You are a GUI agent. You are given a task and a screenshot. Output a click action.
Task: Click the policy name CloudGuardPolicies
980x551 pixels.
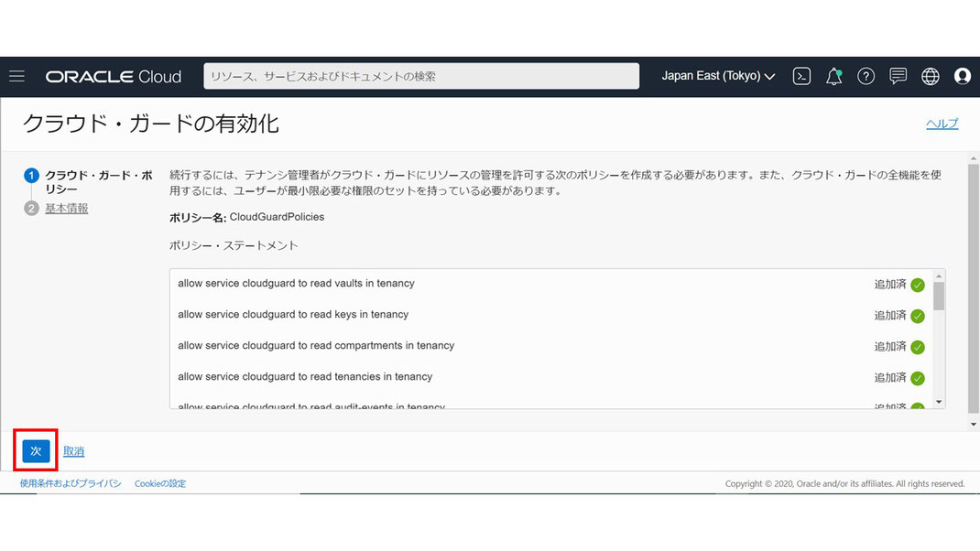point(277,218)
